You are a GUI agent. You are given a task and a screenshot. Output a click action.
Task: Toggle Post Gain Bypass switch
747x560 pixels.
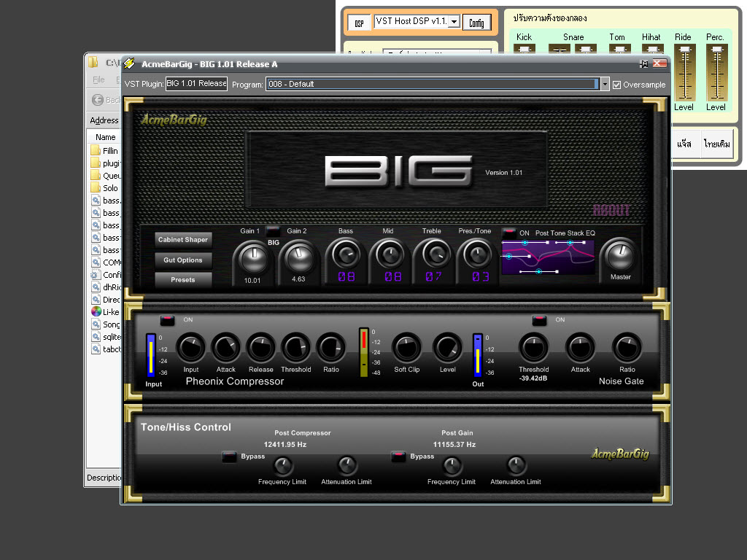[x=398, y=456]
